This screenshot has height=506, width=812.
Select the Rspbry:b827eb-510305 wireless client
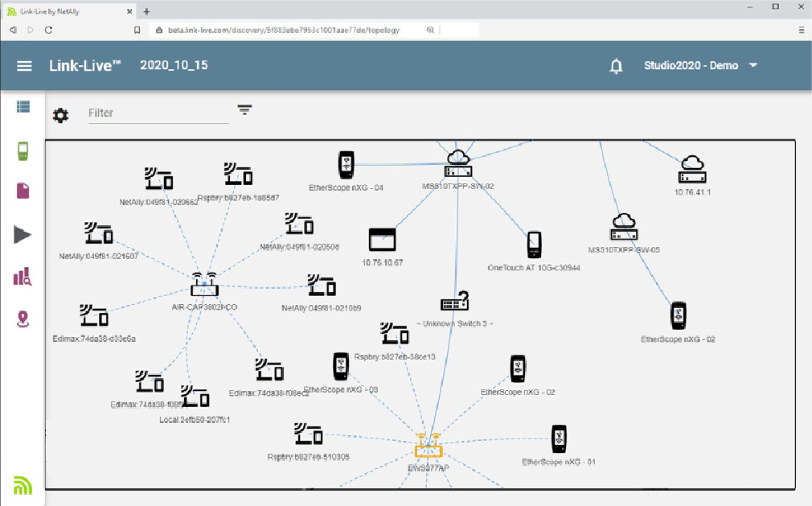309,434
